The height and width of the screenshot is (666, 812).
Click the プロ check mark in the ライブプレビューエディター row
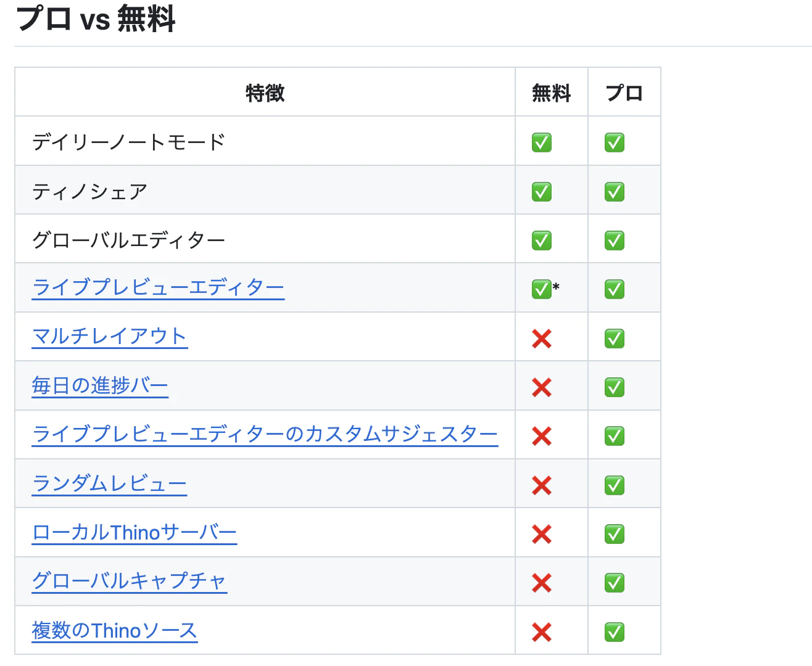(x=615, y=289)
